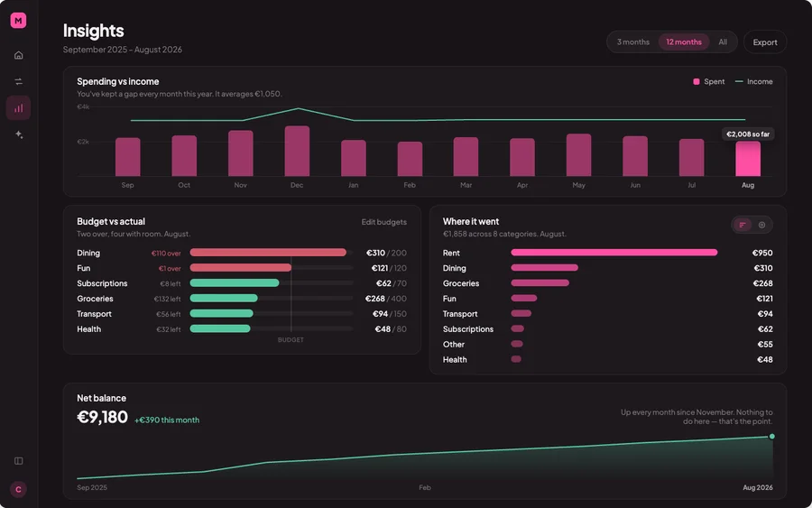Click the Rent category bar
Image resolution: width=812 pixels, height=508 pixels.
tap(614, 253)
